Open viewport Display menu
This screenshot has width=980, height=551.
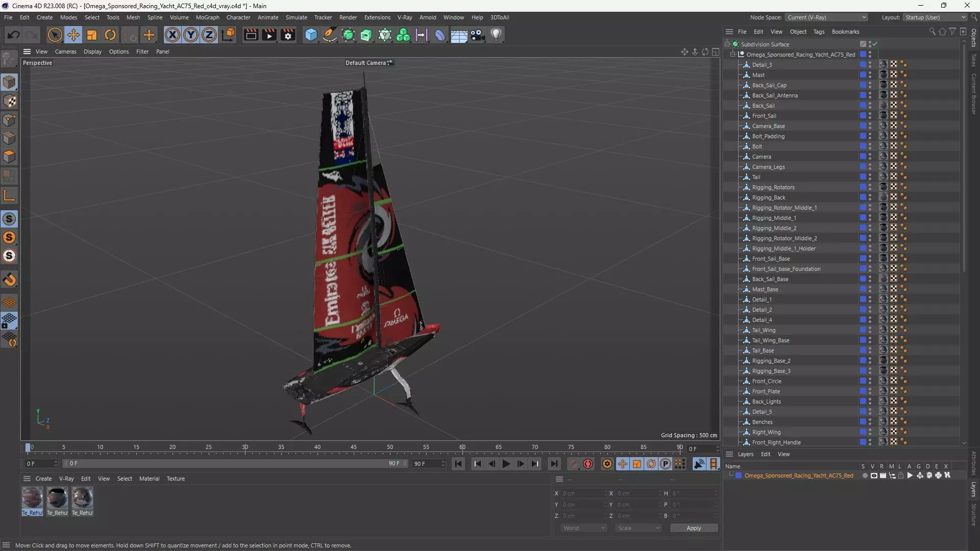click(92, 52)
